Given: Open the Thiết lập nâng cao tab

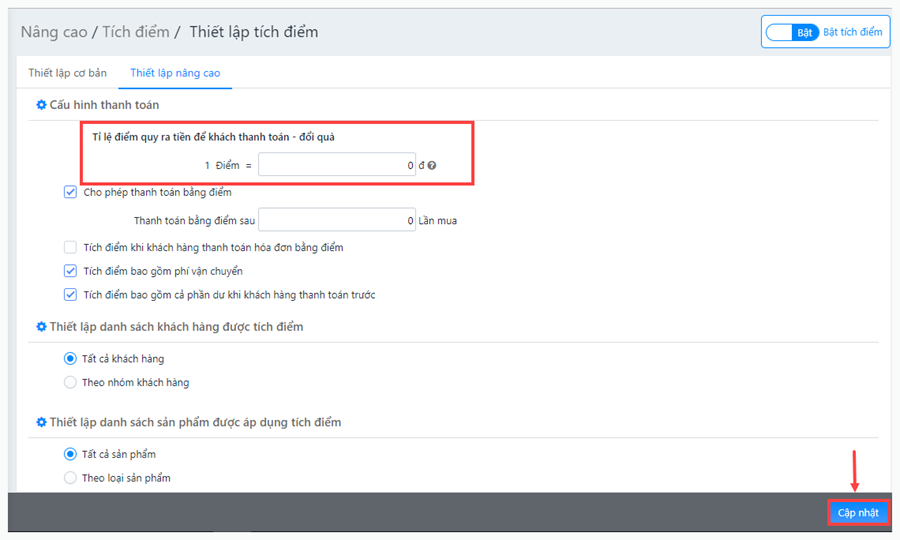Looking at the screenshot, I should click(175, 73).
